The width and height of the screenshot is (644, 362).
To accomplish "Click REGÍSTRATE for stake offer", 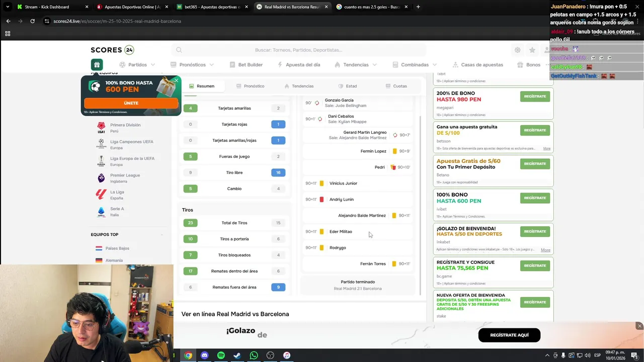I will pyautogui.click(x=535, y=302).
